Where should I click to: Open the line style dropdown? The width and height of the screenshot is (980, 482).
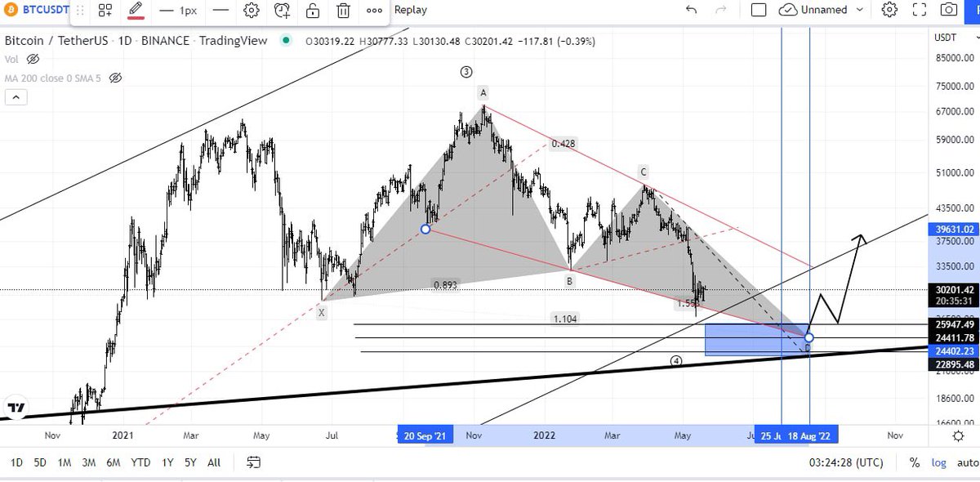(220, 11)
